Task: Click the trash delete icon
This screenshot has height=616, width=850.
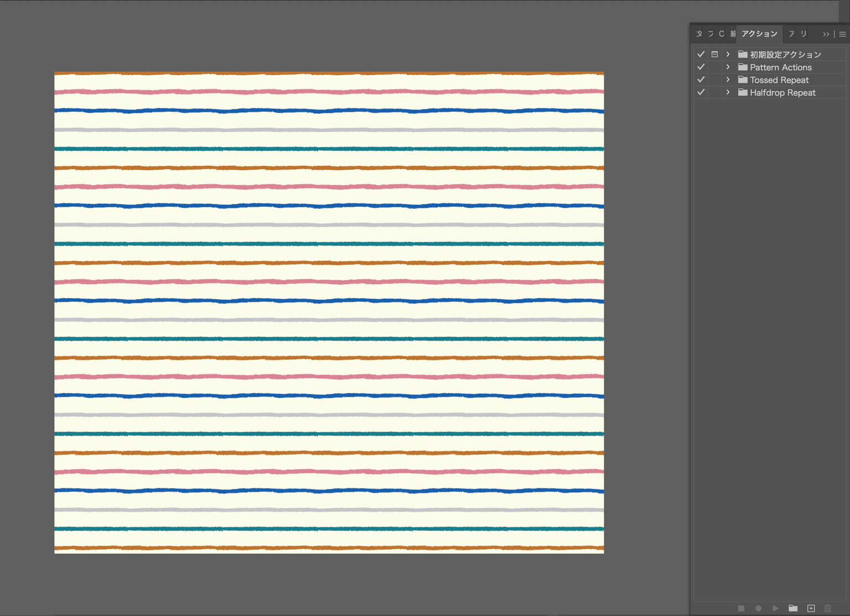Action: [x=828, y=608]
